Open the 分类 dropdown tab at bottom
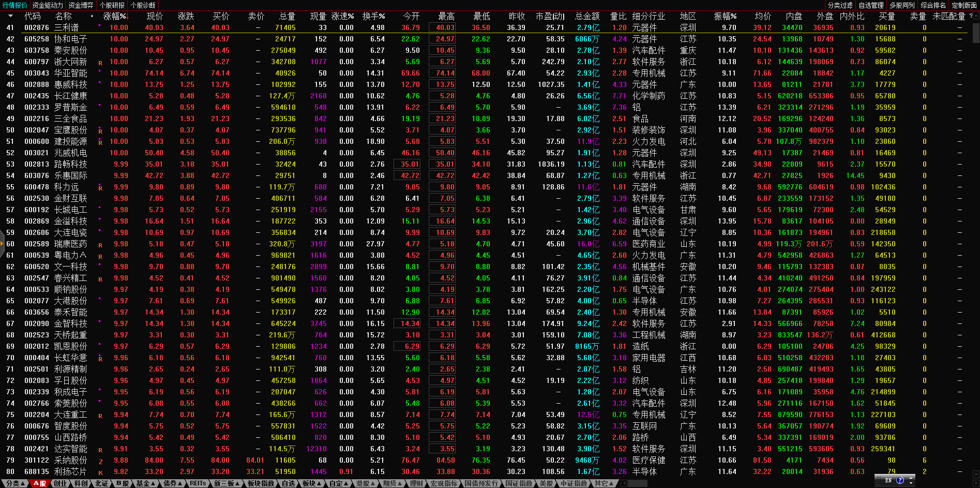 [x=16, y=483]
